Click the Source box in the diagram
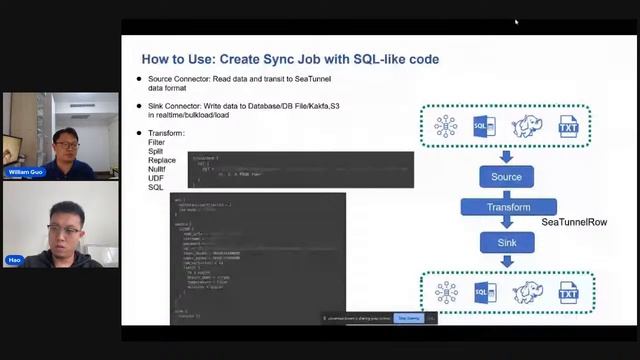The image size is (640, 360). (507, 177)
